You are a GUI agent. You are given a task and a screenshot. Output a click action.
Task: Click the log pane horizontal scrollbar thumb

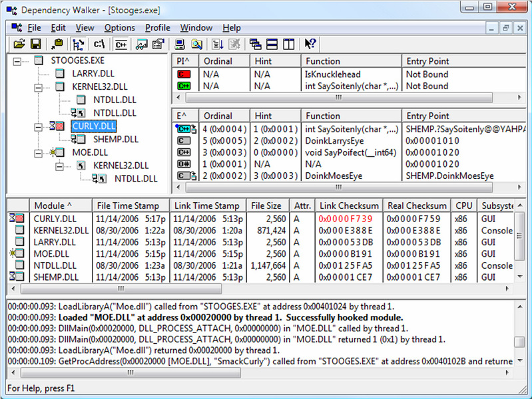pos(131,372)
